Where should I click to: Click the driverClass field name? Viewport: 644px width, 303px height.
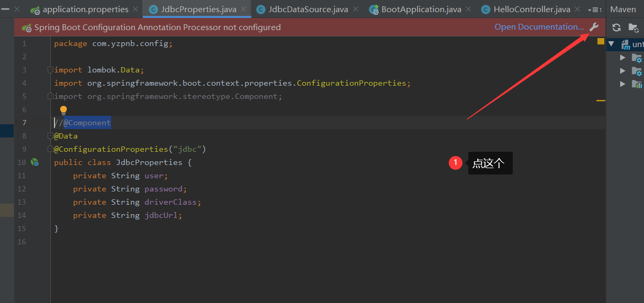click(170, 202)
